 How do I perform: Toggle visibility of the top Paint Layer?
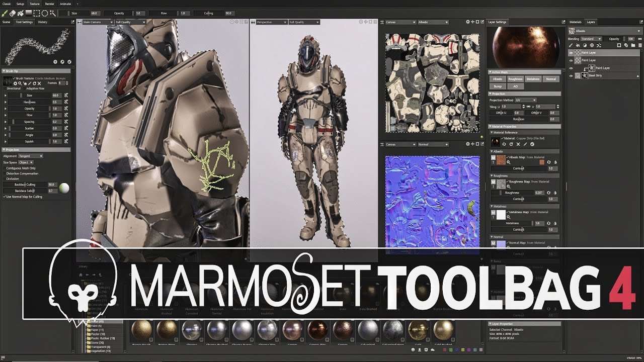point(571,52)
